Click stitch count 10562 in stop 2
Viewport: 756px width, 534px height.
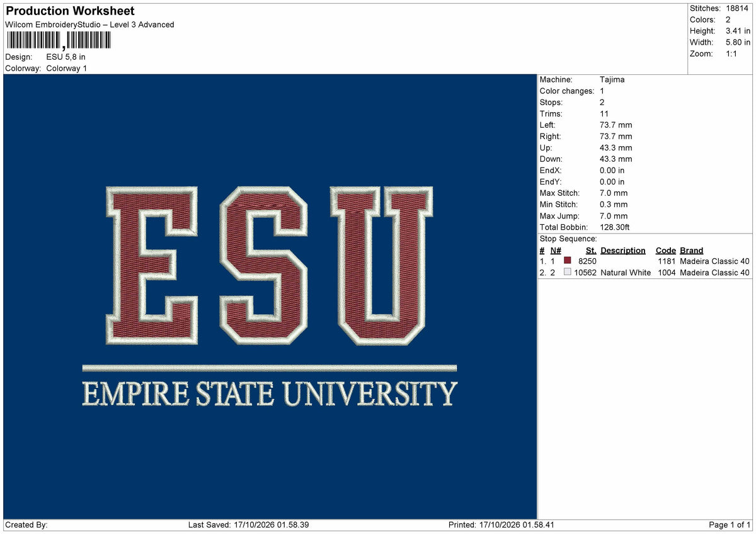(585, 273)
